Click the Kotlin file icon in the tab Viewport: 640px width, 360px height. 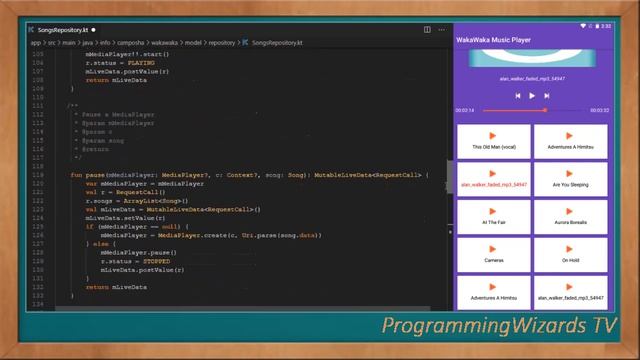31,30
